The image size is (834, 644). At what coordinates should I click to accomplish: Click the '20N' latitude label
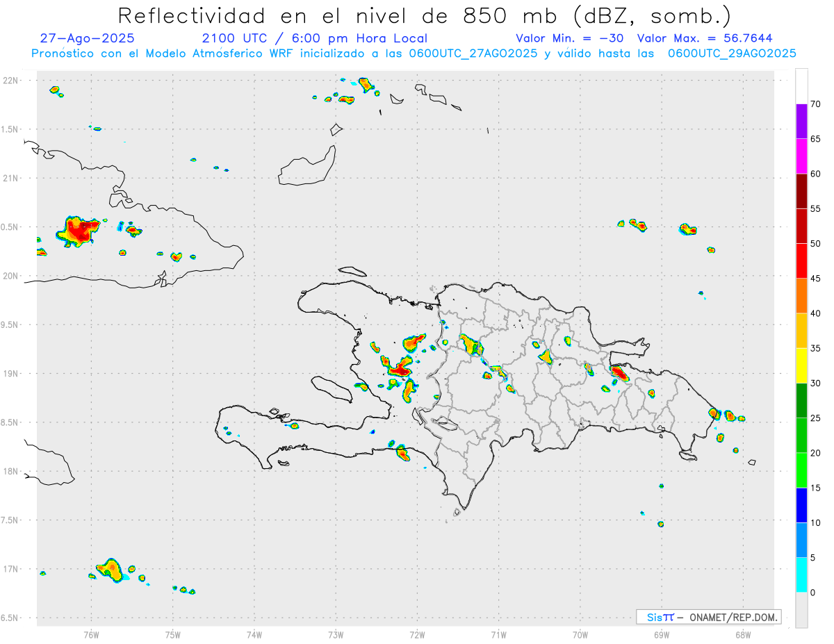tap(11, 276)
